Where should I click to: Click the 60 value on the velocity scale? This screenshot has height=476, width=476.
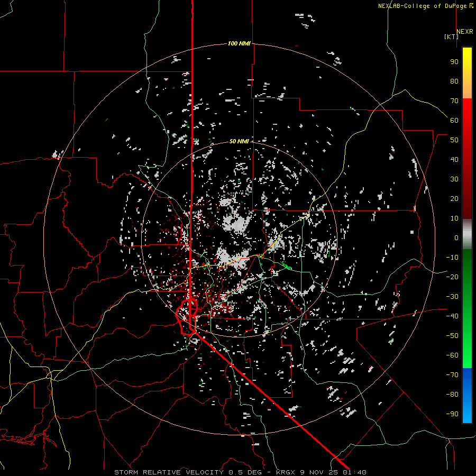454,121
